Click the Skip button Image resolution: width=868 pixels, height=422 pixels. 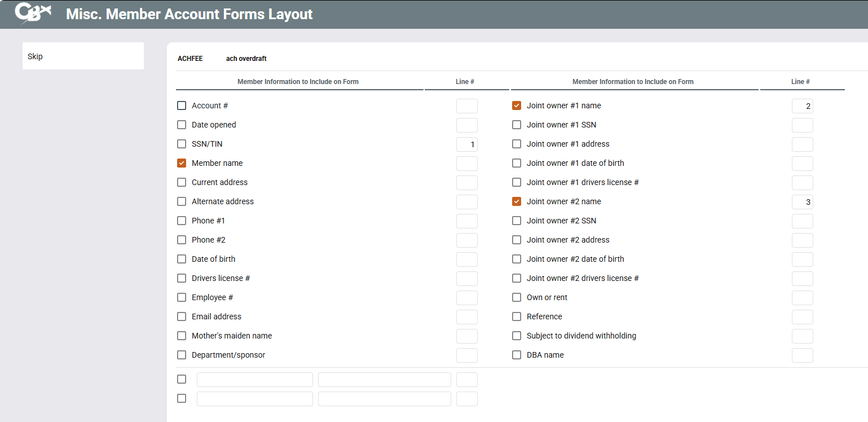(x=83, y=56)
